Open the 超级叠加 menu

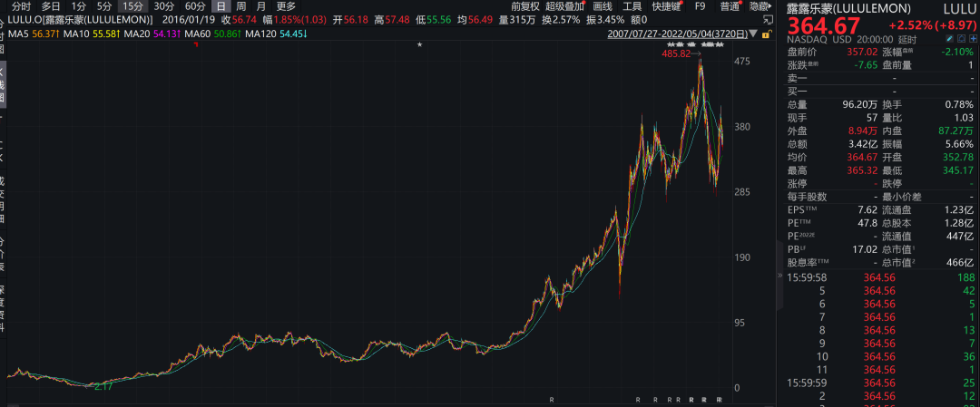pyautogui.click(x=564, y=6)
